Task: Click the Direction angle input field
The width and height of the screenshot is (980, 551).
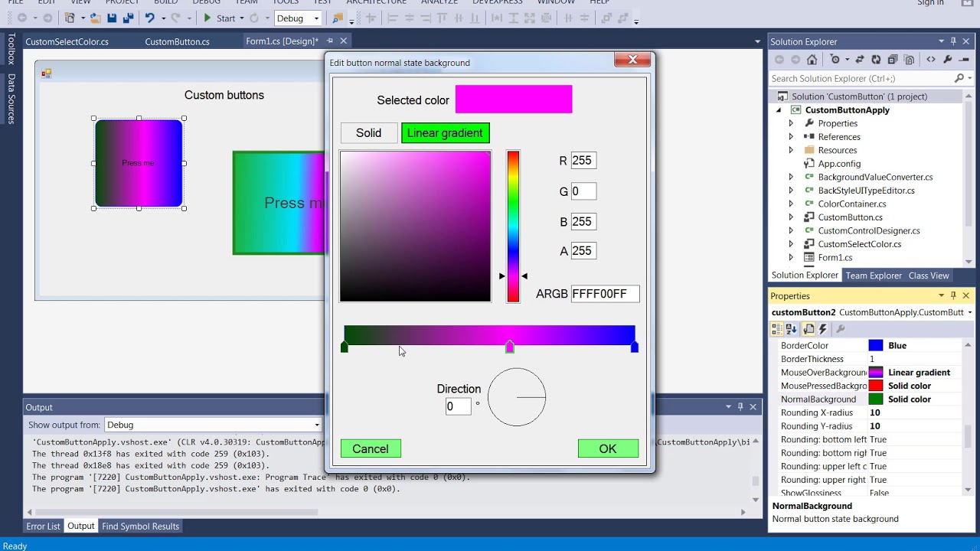Action: (459, 407)
